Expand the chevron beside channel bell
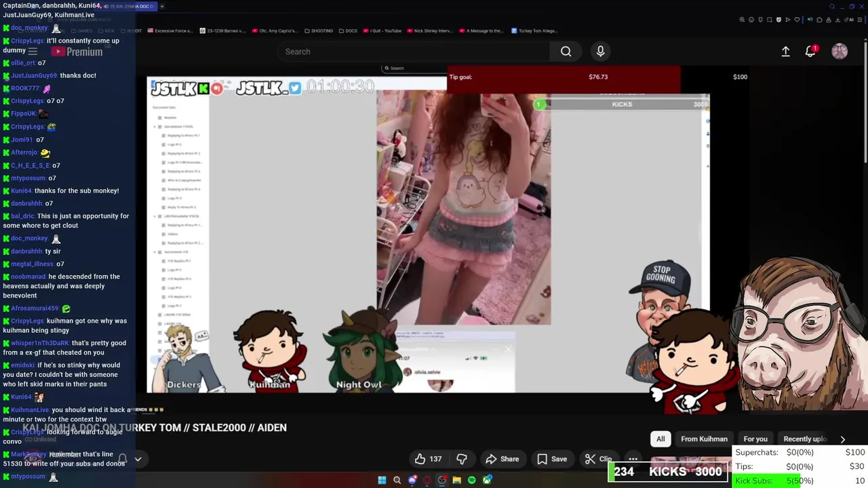 tap(138, 459)
